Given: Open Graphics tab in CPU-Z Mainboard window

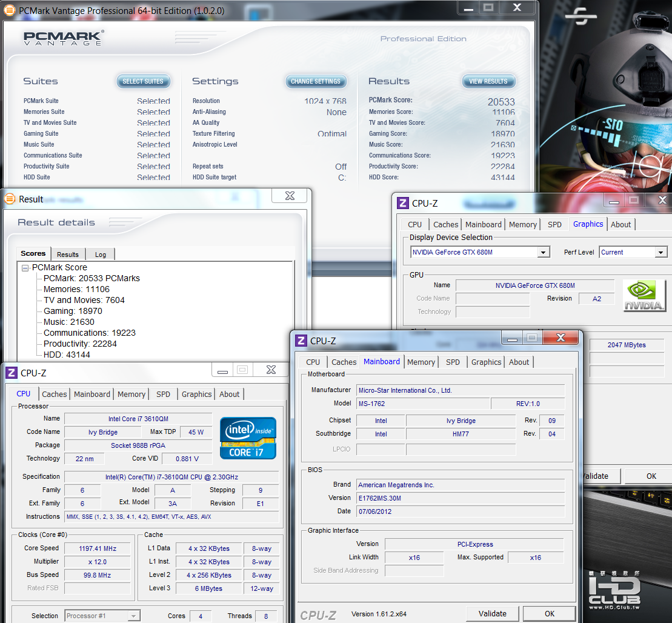Looking at the screenshot, I should click(486, 362).
